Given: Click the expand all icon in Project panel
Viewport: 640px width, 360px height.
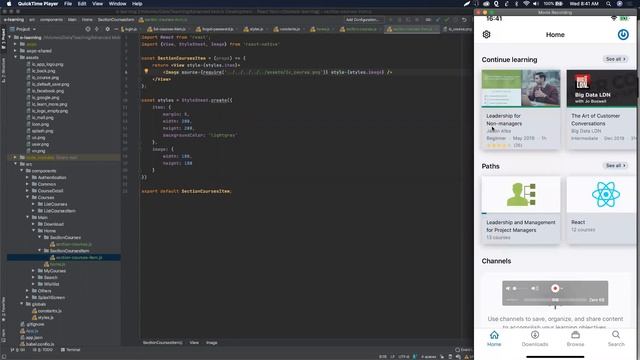Looking at the screenshot, I should pos(97,29).
